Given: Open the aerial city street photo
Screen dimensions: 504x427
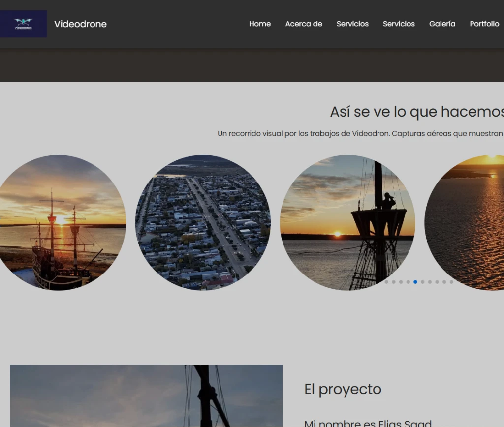Looking at the screenshot, I should tap(203, 223).
